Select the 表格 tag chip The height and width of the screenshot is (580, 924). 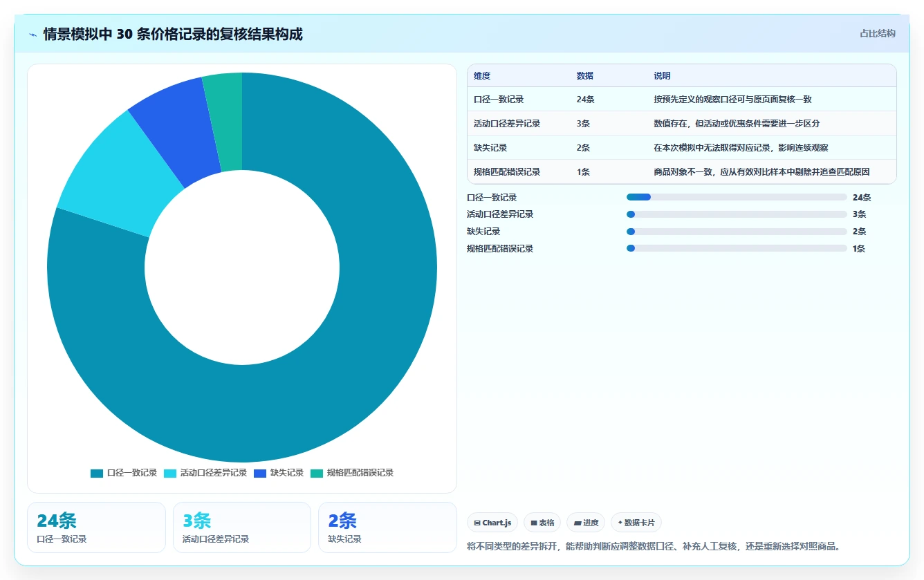coord(542,523)
